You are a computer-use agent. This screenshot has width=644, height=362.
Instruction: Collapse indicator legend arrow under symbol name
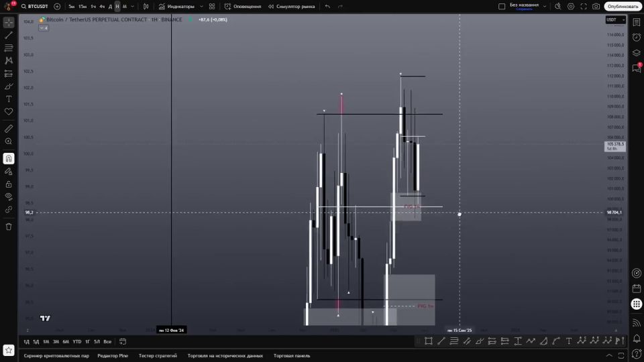coord(44,28)
